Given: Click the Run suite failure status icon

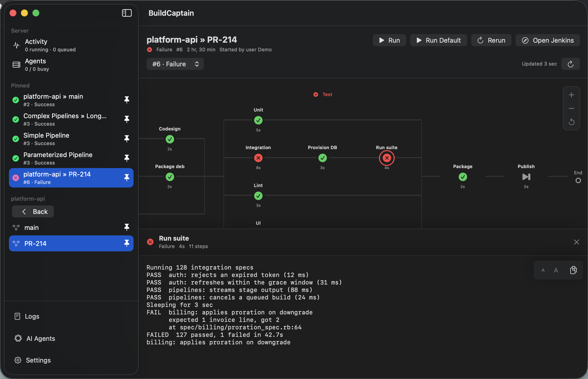Looking at the screenshot, I should (x=150, y=242).
